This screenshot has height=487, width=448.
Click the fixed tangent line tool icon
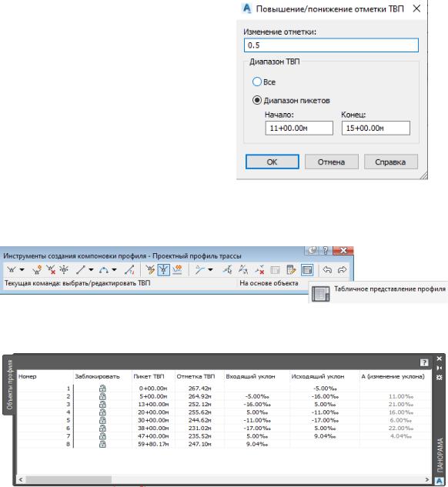tap(81, 269)
